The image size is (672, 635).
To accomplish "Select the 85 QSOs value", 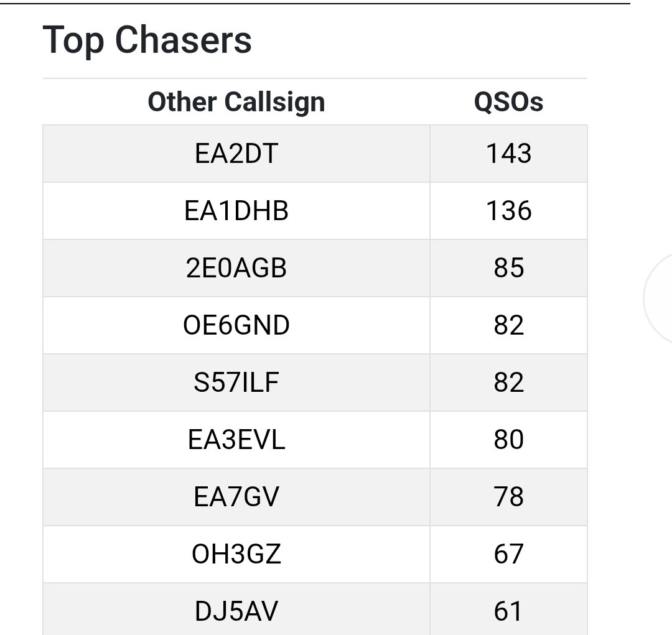I will 508,268.
